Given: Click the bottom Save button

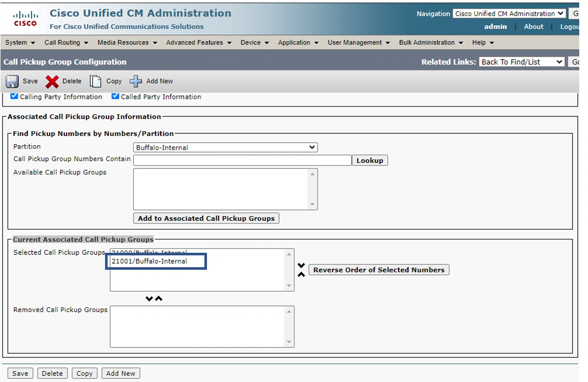Looking at the screenshot, I should (20, 373).
